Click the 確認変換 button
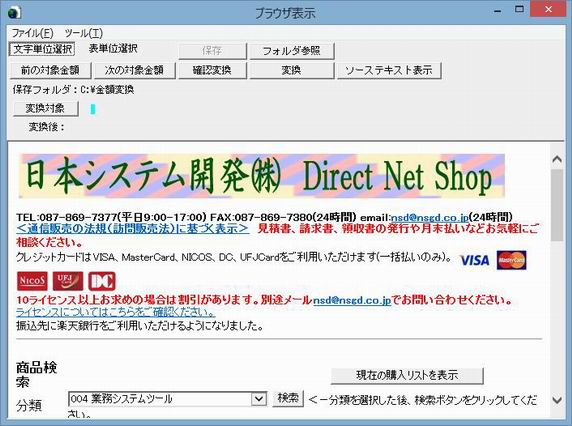This screenshot has height=426, width=572. click(212, 70)
